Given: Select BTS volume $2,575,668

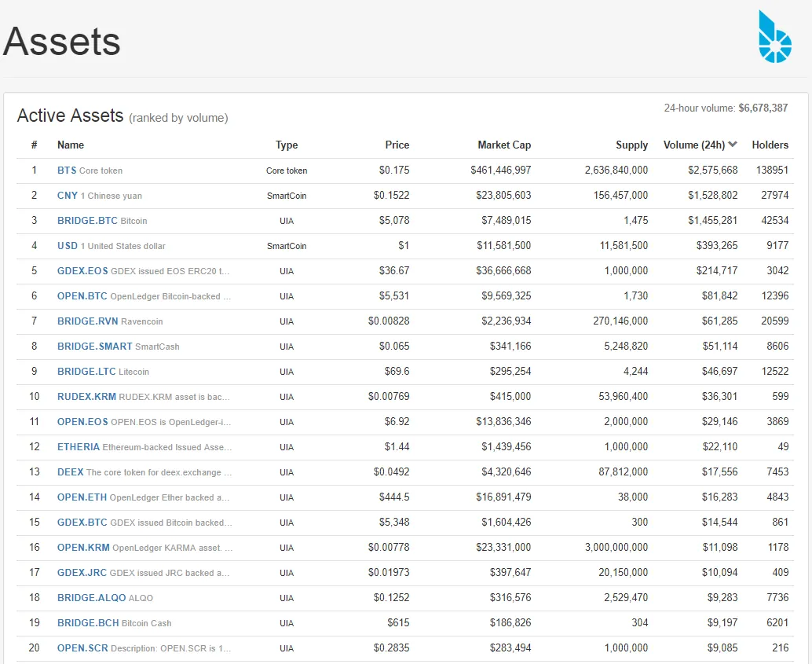Looking at the screenshot, I should pyautogui.click(x=712, y=170).
